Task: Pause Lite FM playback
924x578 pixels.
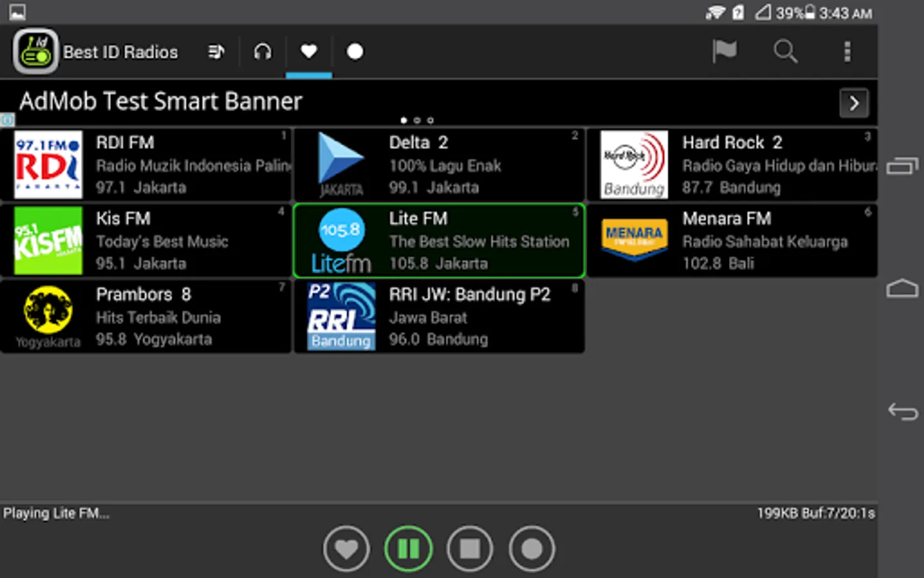Action: coord(408,548)
